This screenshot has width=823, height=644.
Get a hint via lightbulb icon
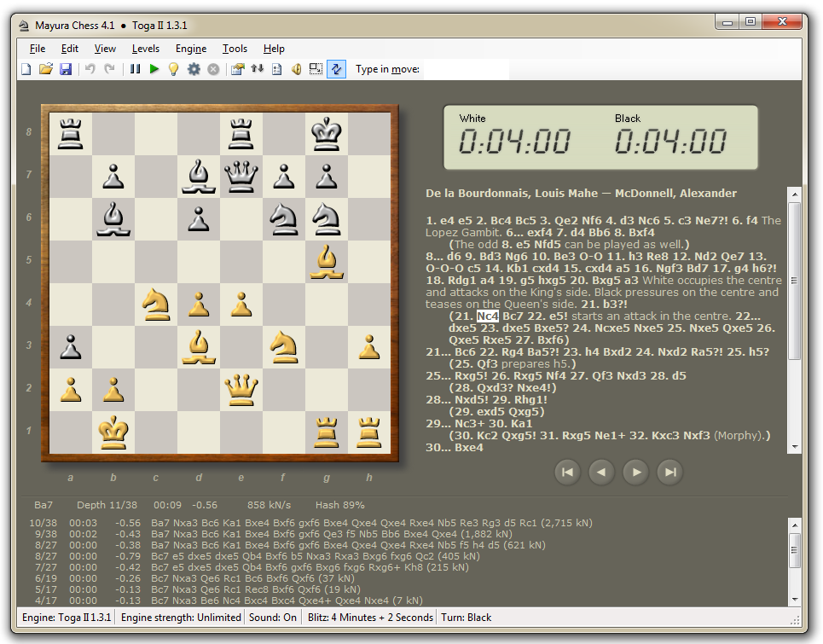[x=174, y=69]
